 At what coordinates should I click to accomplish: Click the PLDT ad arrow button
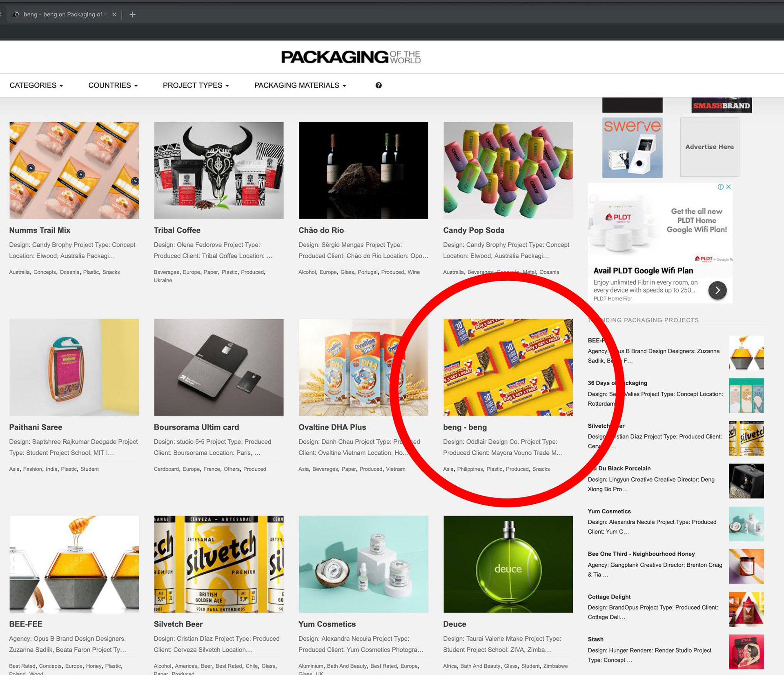[x=717, y=290]
